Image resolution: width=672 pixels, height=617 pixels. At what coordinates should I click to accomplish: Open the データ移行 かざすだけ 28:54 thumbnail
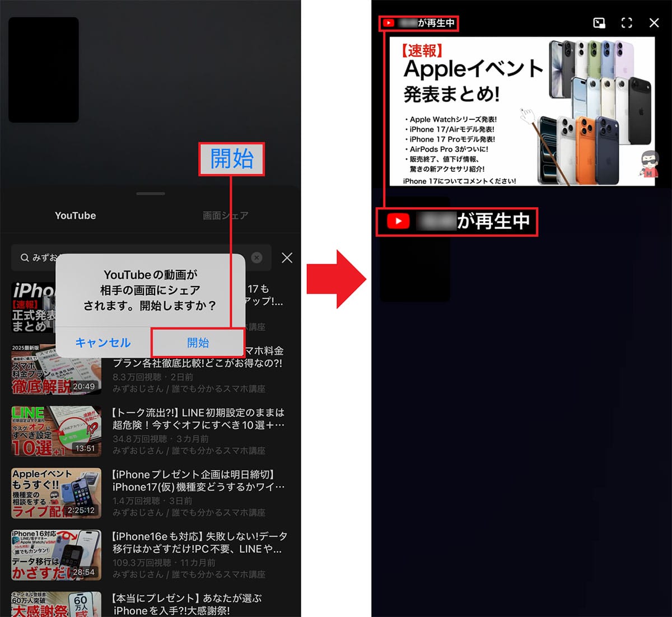[56, 555]
